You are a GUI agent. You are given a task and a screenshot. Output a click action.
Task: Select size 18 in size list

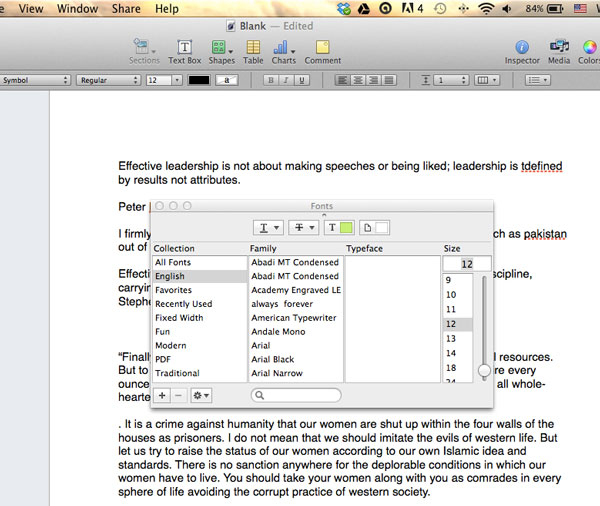(x=458, y=368)
